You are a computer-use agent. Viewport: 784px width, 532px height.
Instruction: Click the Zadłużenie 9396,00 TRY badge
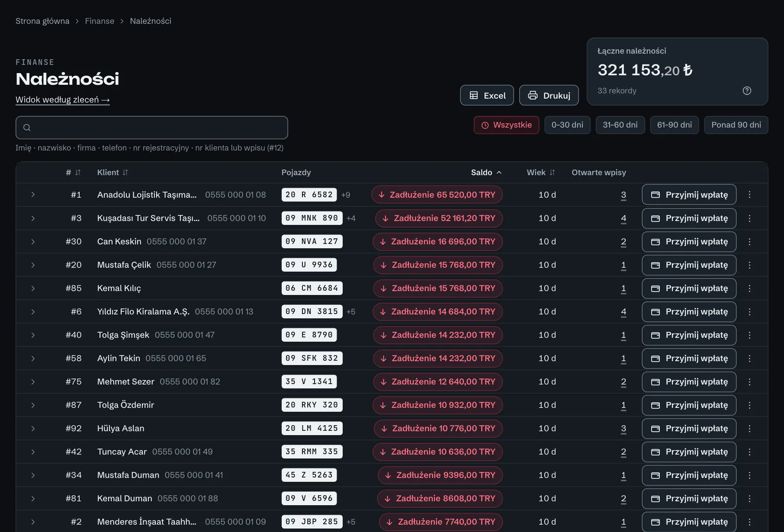tap(440, 475)
